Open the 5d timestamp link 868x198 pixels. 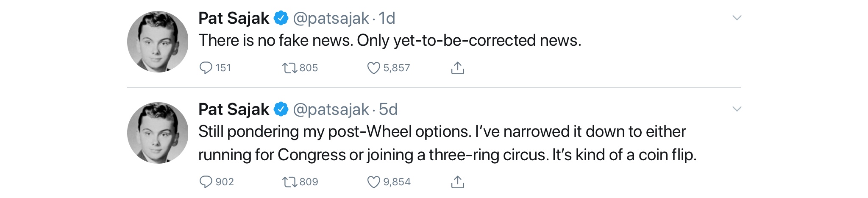tap(388, 109)
